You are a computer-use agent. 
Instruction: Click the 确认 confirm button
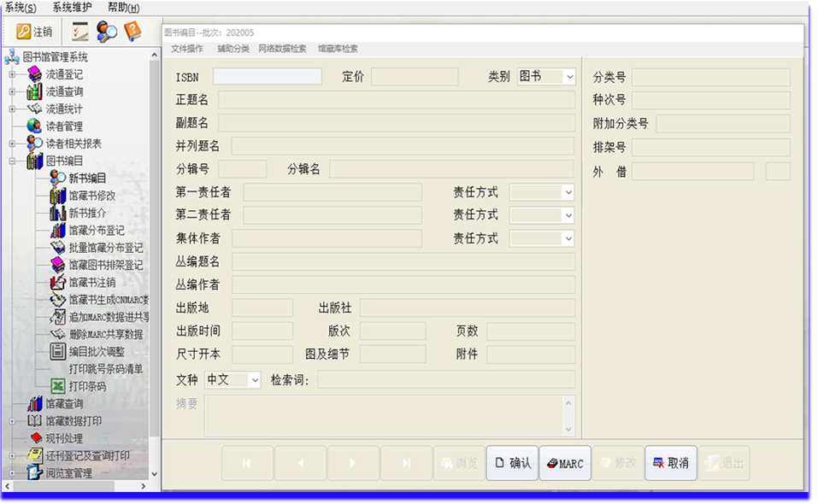(x=512, y=463)
